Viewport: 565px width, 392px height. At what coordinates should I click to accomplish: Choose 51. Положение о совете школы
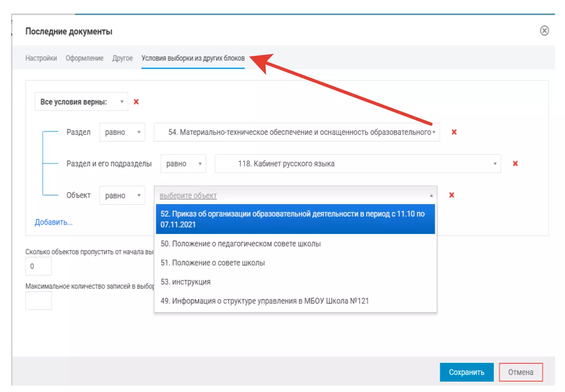point(295,263)
